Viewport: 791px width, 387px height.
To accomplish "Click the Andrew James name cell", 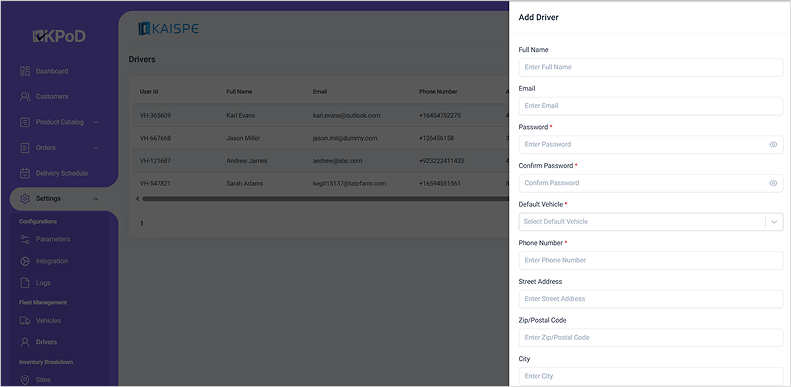I will tap(247, 161).
